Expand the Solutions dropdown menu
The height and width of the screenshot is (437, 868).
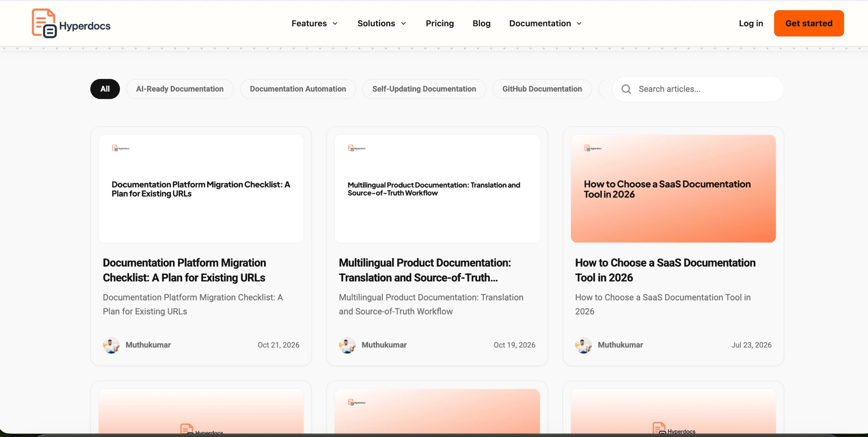pos(381,23)
